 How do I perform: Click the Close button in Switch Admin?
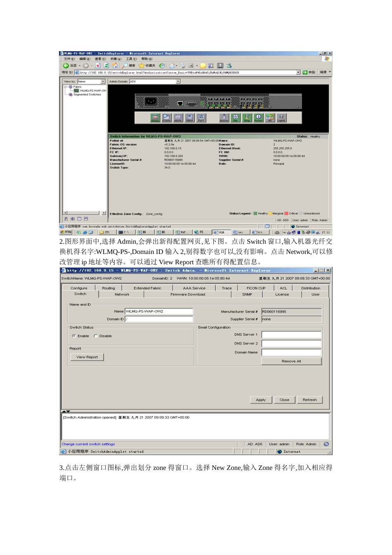coord(284,400)
